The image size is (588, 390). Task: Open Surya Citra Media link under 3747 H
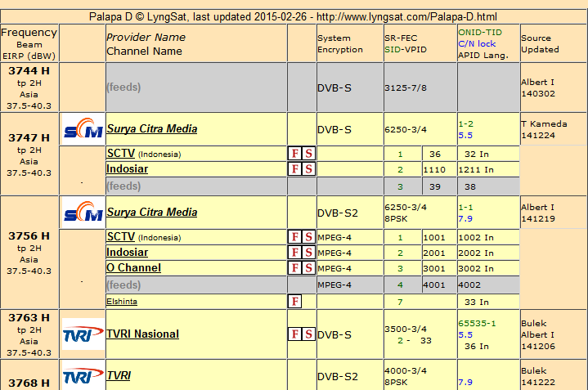pos(152,128)
